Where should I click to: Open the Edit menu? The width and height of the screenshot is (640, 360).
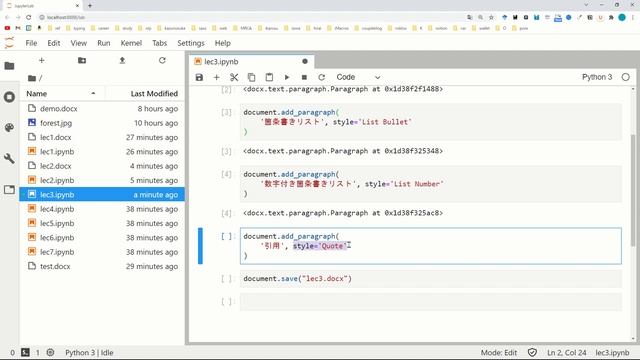[53, 43]
